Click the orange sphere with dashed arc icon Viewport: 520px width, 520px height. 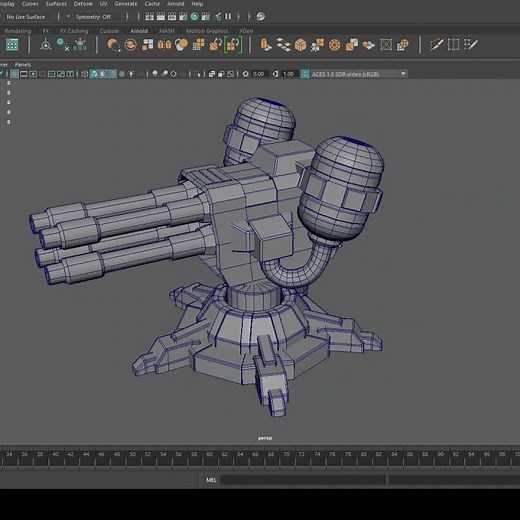coord(113,44)
